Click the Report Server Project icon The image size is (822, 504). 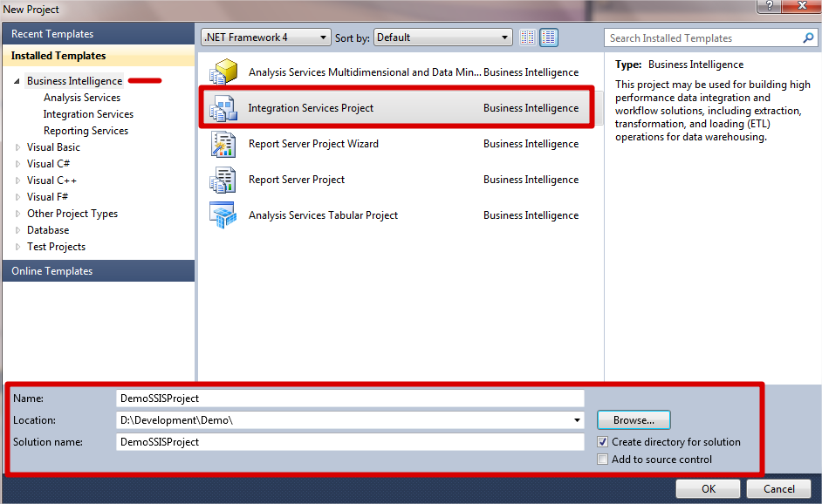tap(223, 180)
